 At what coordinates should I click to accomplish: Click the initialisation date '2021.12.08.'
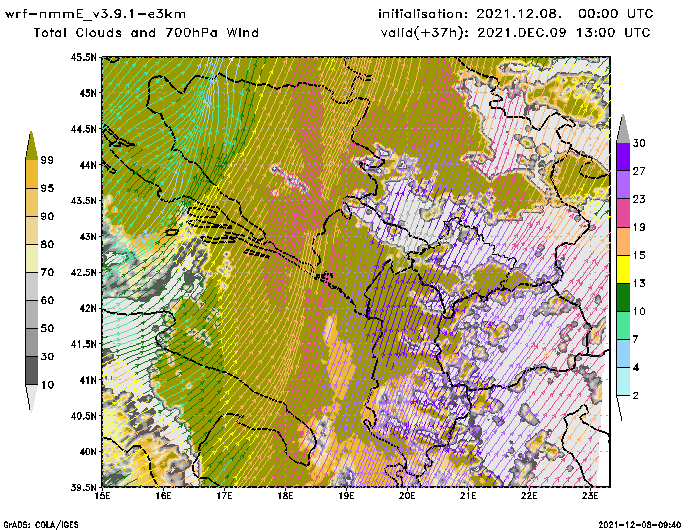click(x=518, y=14)
